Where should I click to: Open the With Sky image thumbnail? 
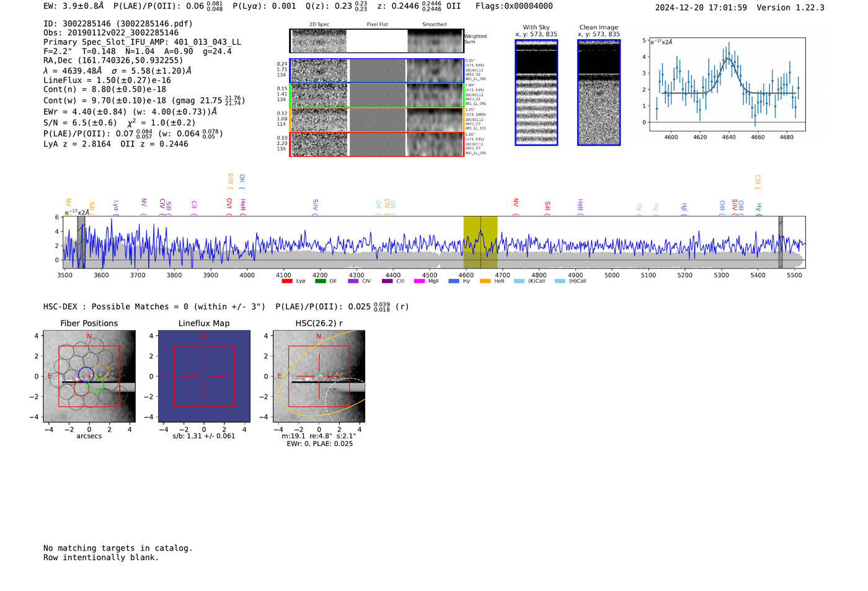coord(536,93)
